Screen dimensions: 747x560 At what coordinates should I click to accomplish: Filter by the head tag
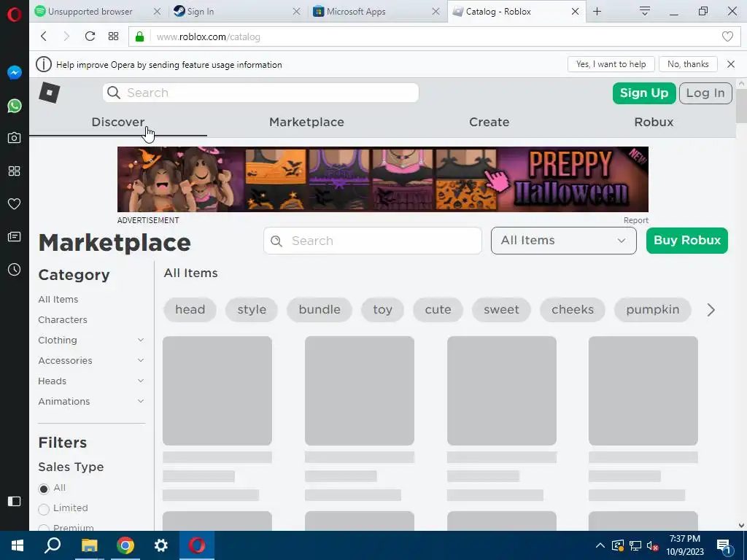click(x=190, y=309)
